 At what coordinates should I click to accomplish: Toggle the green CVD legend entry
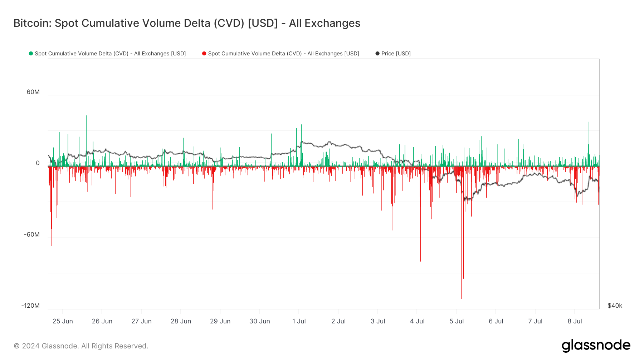click(107, 54)
